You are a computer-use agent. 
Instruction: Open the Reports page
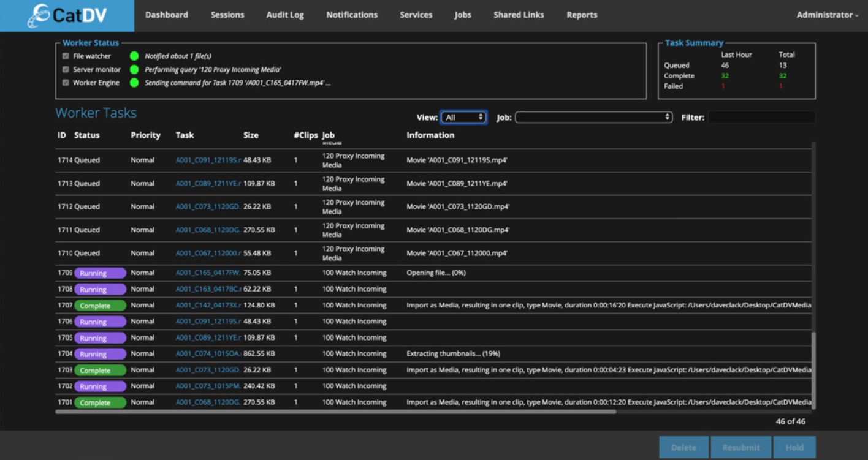pos(582,15)
